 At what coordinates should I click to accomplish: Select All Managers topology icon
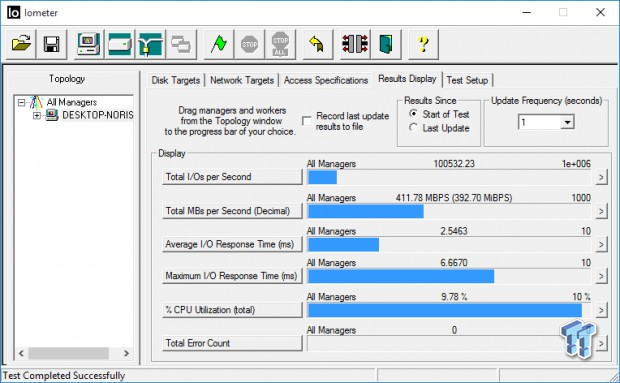[x=36, y=102]
